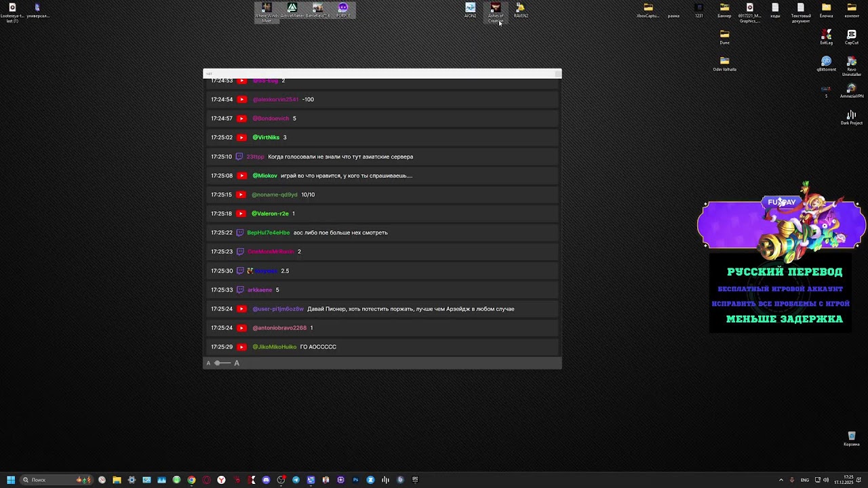Select the Dune folder on the desktop
The width and height of the screenshot is (868, 488).
[x=724, y=37]
